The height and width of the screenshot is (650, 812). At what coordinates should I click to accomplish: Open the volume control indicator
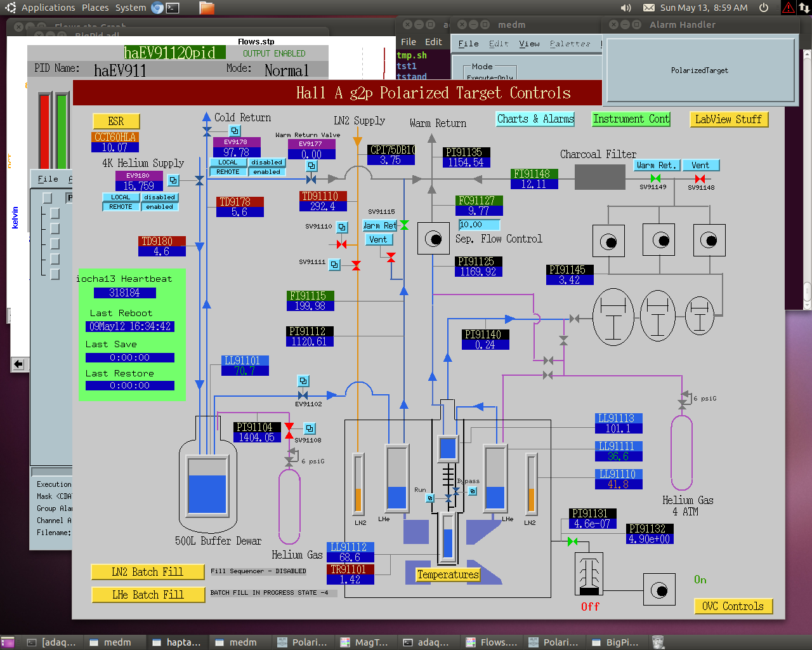point(625,8)
